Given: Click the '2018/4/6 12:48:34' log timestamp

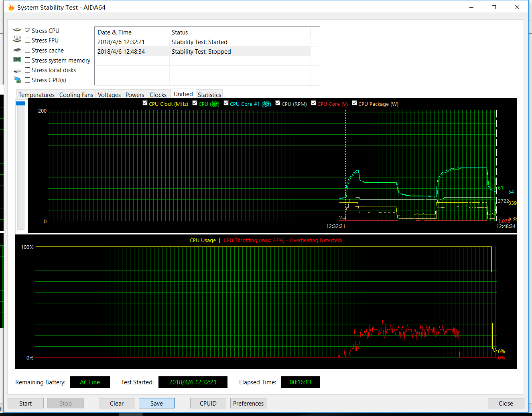Looking at the screenshot, I should (121, 51).
